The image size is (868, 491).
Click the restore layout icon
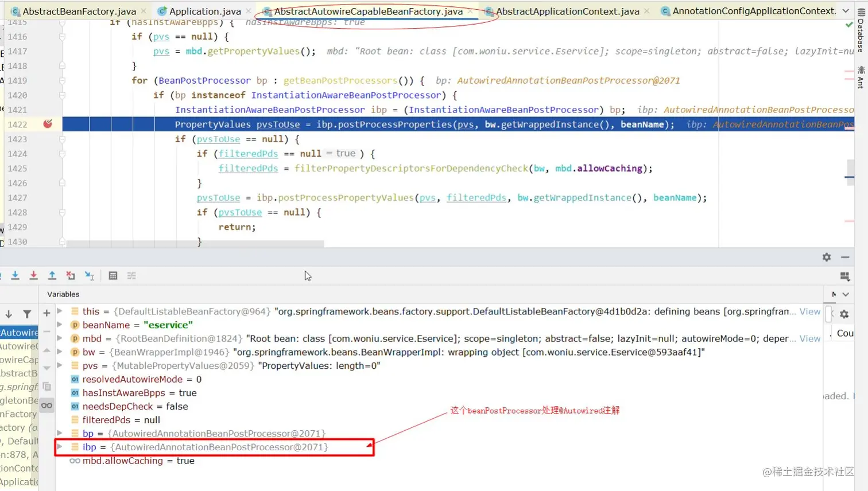click(x=845, y=276)
